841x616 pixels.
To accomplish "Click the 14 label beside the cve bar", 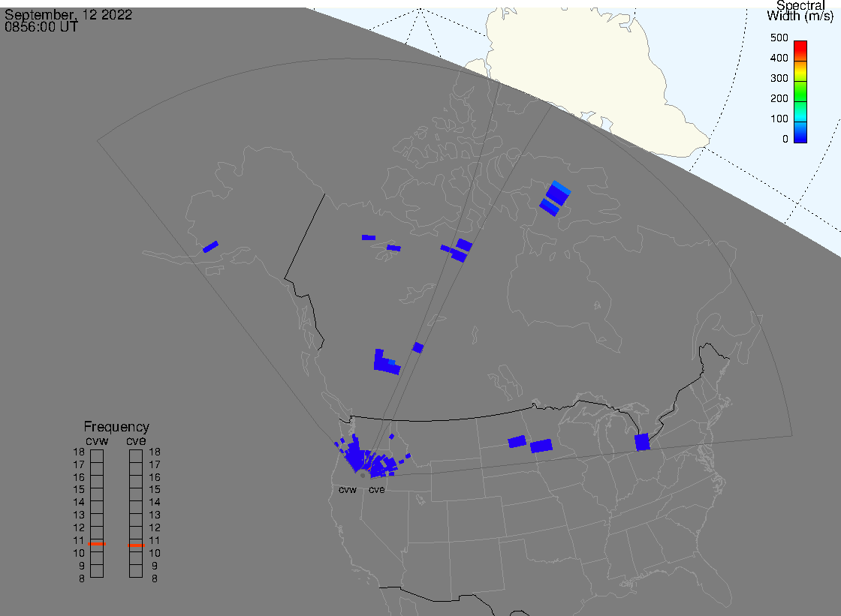I will pos(155,503).
